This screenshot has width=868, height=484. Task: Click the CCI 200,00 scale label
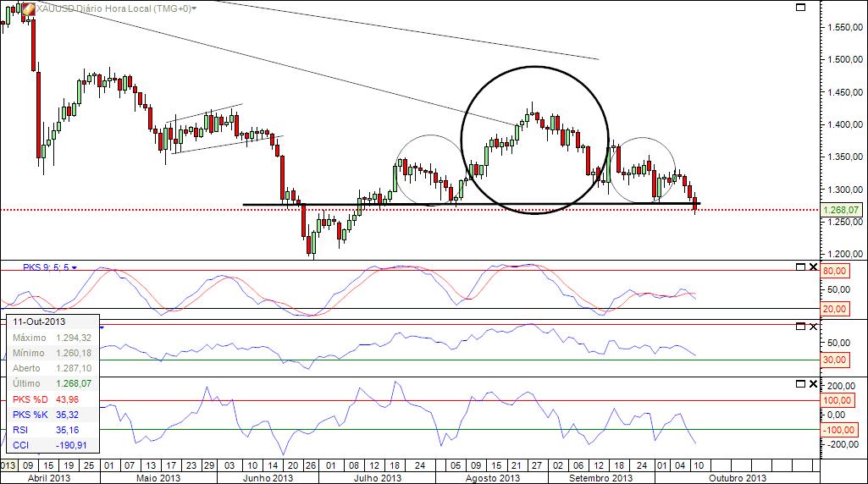coord(843,386)
